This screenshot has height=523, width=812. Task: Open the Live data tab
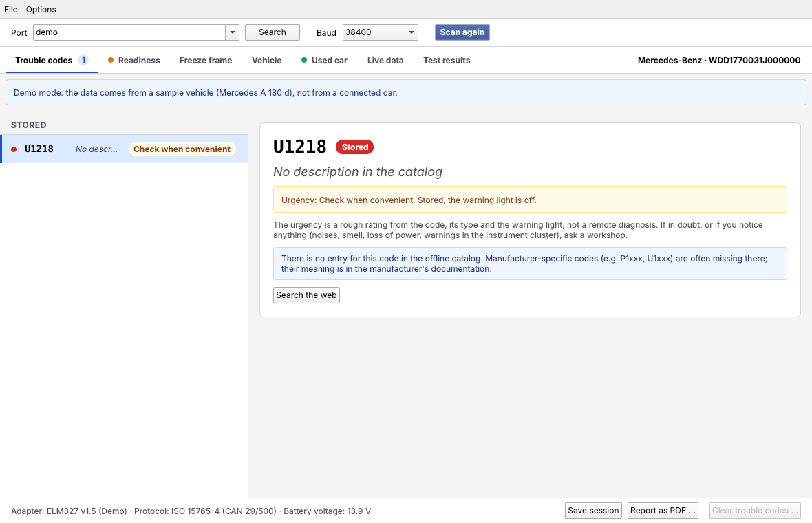pyautogui.click(x=385, y=60)
